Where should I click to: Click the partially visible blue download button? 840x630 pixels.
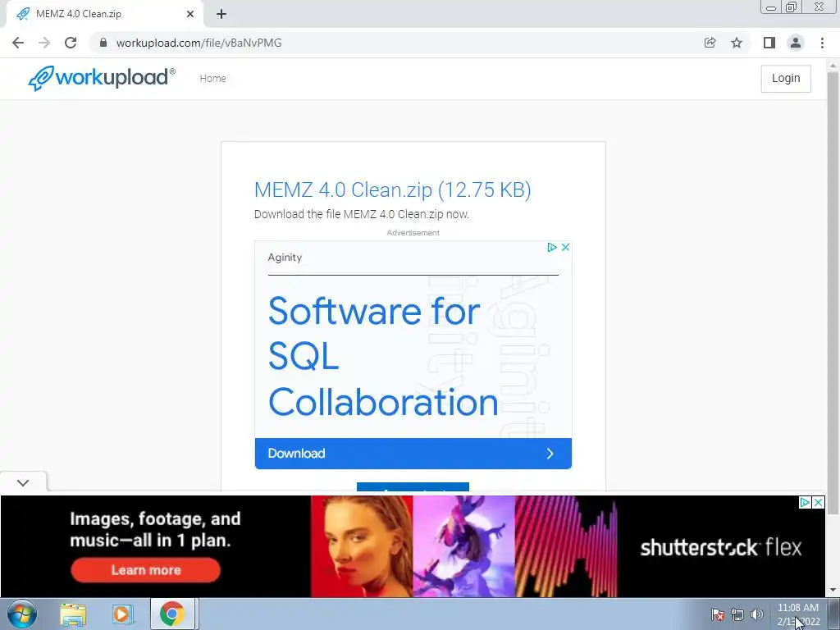[413, 487]
